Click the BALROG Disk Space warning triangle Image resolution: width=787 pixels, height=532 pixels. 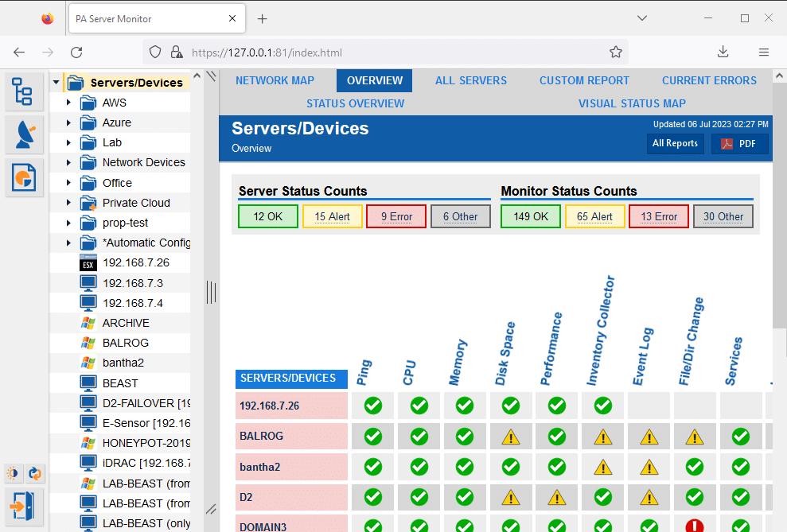[x=510, y=437]
